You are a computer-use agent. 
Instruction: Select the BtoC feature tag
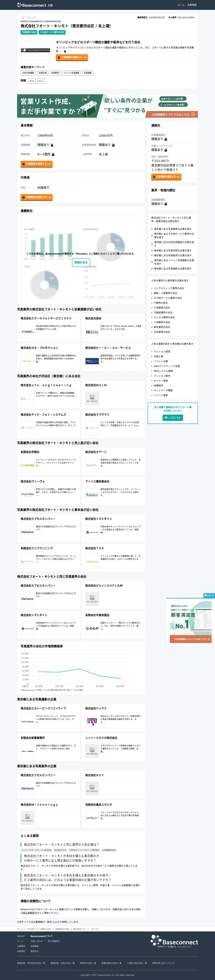pos(41,81)
